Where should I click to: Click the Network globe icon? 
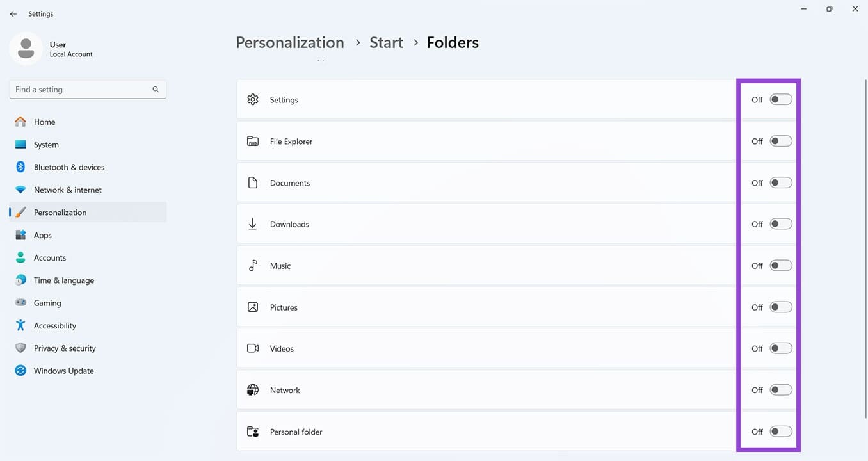(252, 389)
